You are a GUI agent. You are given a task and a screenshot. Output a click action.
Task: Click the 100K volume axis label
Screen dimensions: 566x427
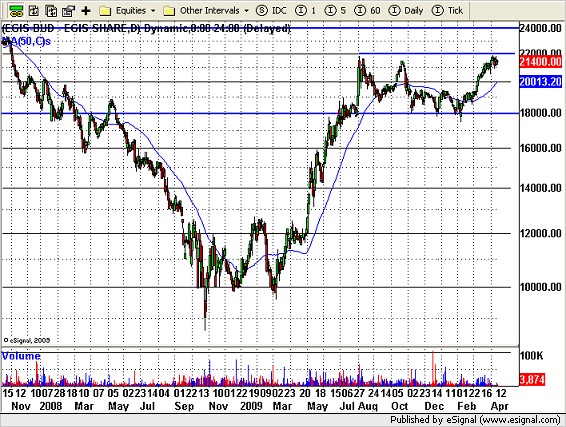pyautogui.click(x=531, y=356)
